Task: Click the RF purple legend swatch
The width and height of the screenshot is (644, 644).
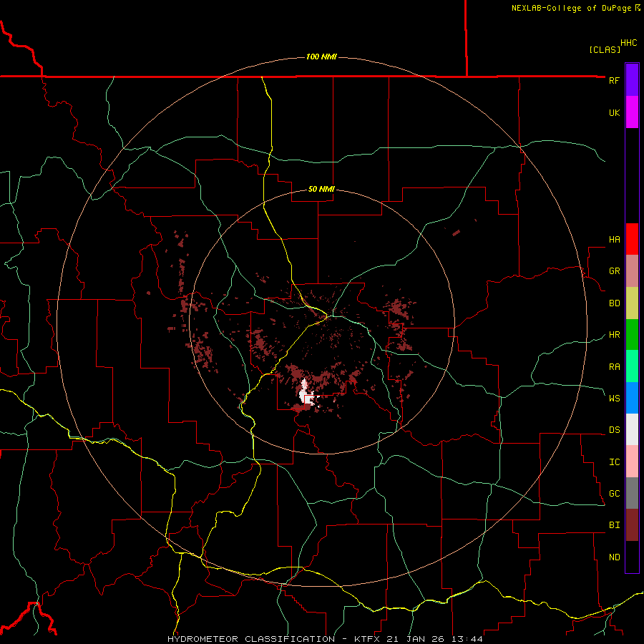Action: click(x=632, y=80)
